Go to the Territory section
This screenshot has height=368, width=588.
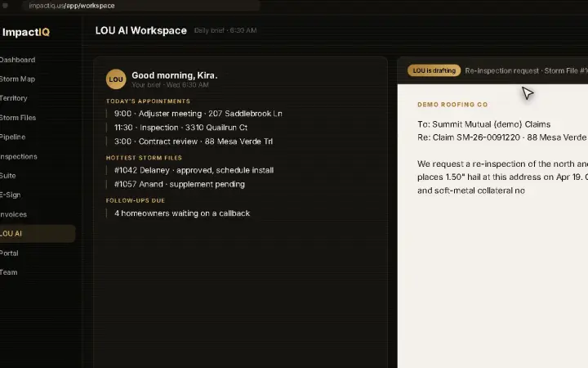pos(14,98)
